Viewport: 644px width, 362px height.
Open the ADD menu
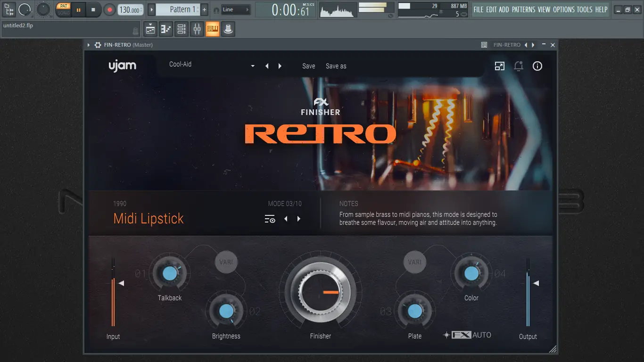504,9
